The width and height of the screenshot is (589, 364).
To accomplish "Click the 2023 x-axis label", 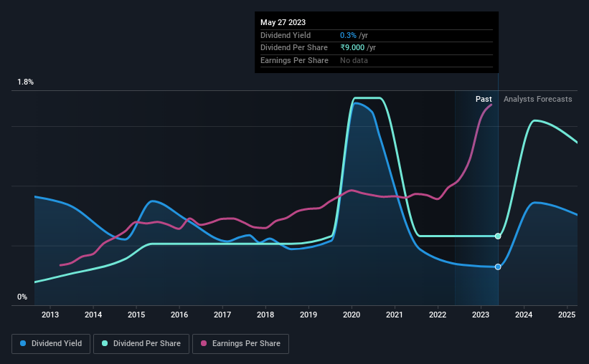I will [481, 315].
